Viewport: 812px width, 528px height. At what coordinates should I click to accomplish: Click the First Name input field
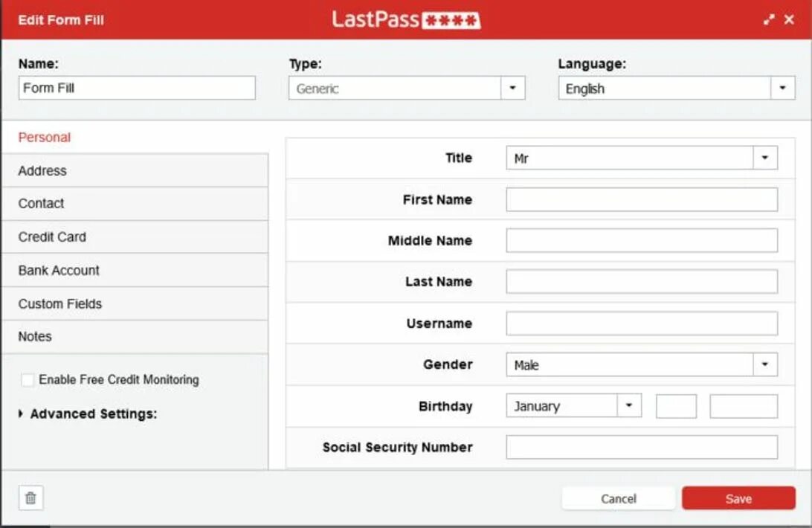point(642,199)
